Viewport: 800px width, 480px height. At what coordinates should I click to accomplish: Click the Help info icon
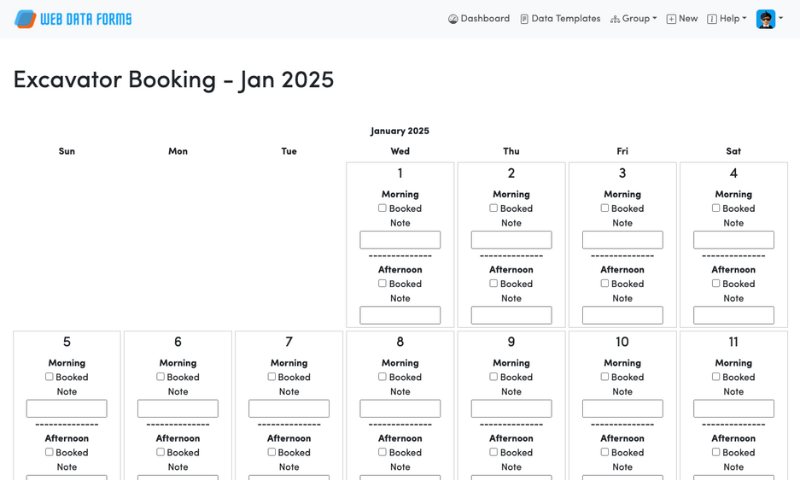coord(712,19)
